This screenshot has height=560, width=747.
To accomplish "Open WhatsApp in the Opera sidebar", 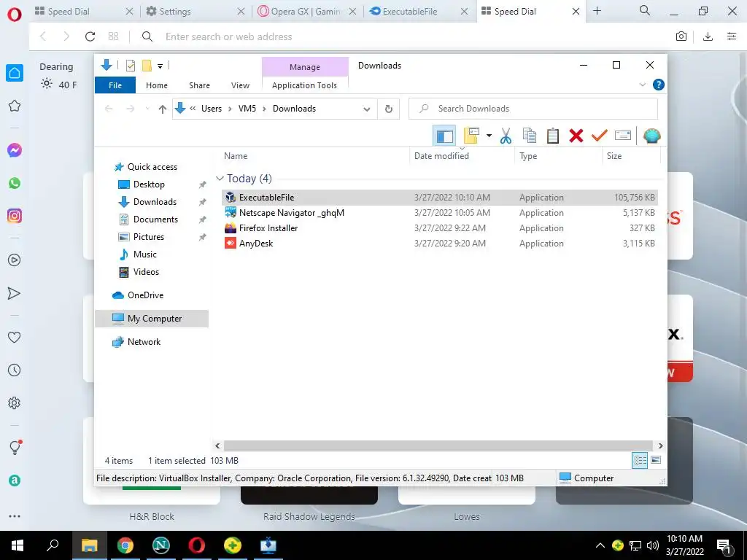I will coord(15,183).
